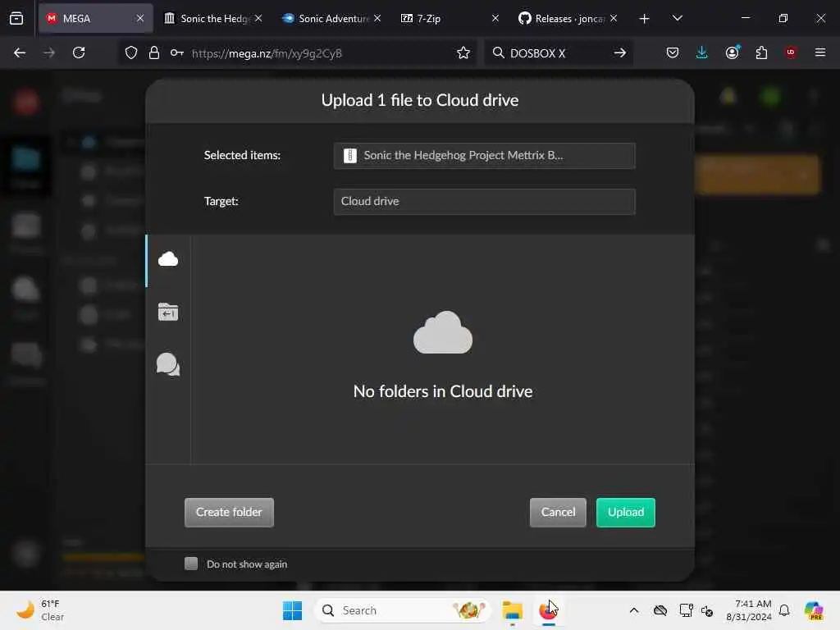Click the Target Cloud drive field

484,202
